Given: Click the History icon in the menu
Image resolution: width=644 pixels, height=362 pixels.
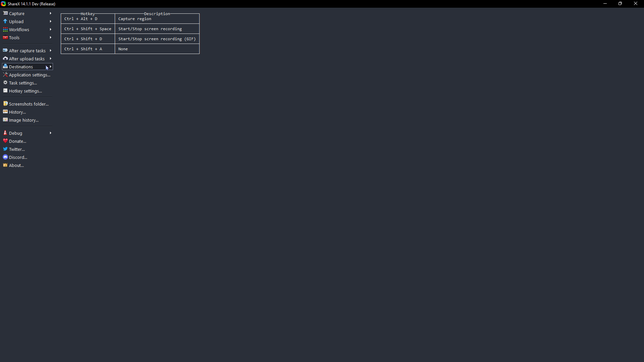Looking at the screenshot, I should coord(5,112).
